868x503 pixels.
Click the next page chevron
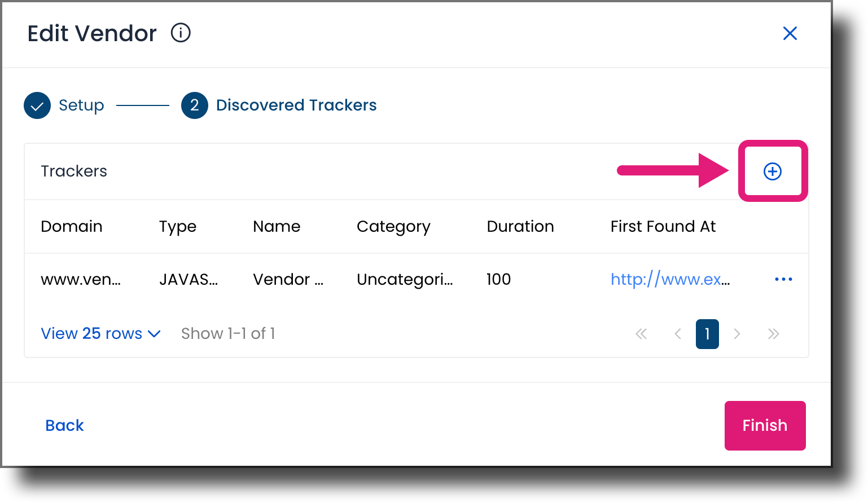[x=737, y=334]
